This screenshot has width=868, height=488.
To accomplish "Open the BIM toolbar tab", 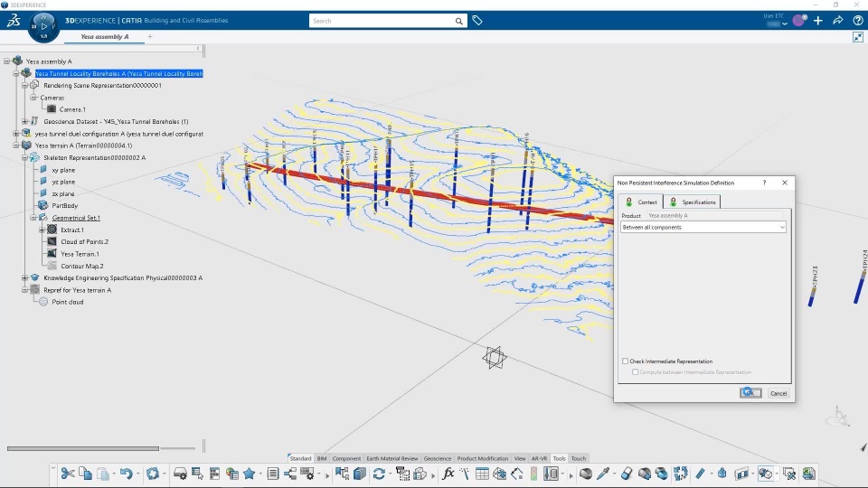I will [x=322, y=459].
